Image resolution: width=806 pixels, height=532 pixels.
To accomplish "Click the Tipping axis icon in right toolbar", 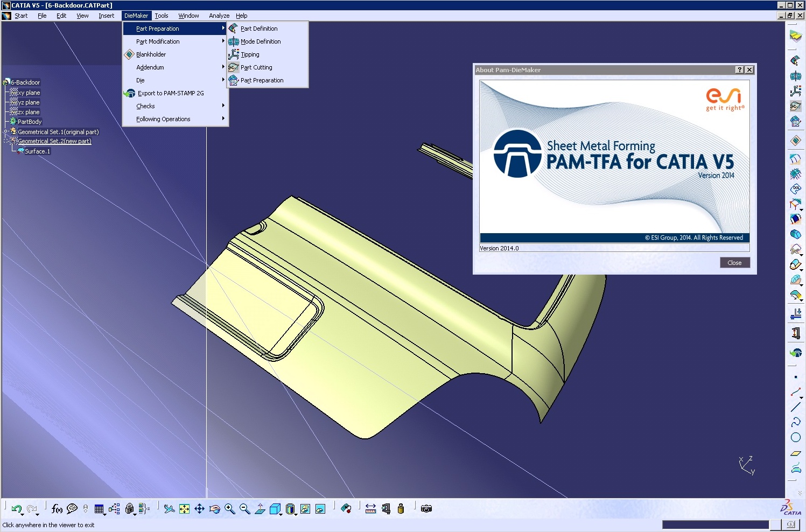I will (x=795, y=91).
